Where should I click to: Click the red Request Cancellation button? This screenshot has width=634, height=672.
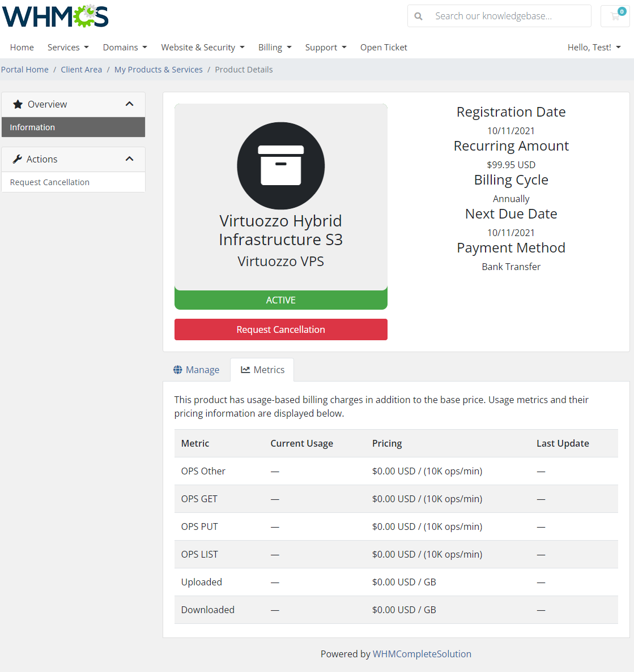(x=281, y=329)
